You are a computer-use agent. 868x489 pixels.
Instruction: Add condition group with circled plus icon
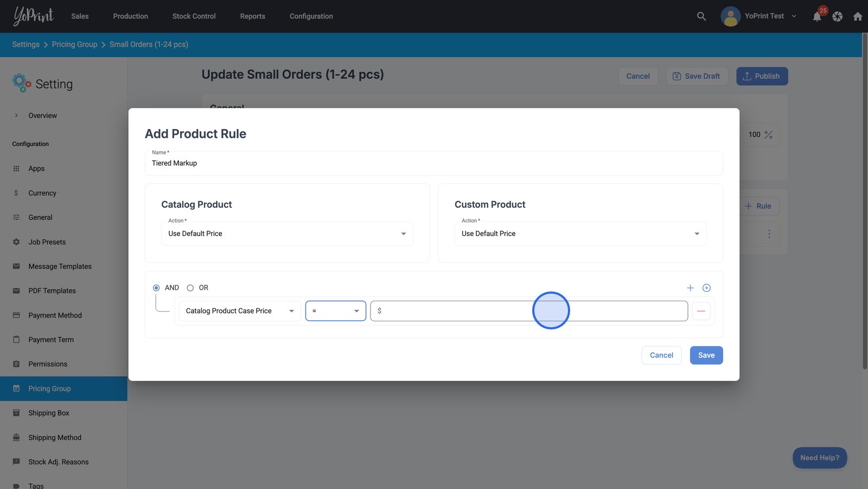(706, 288)
